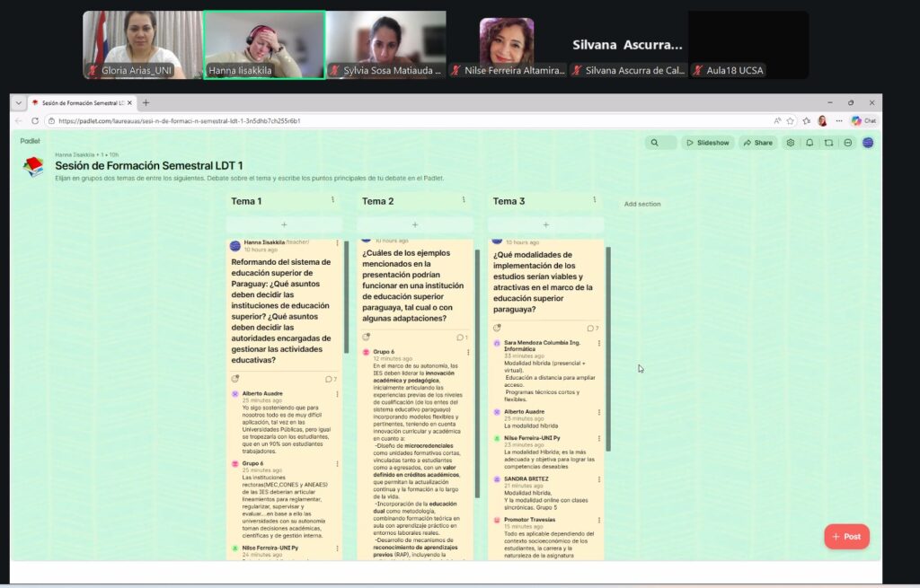Click the Share button

click(757, 143)
